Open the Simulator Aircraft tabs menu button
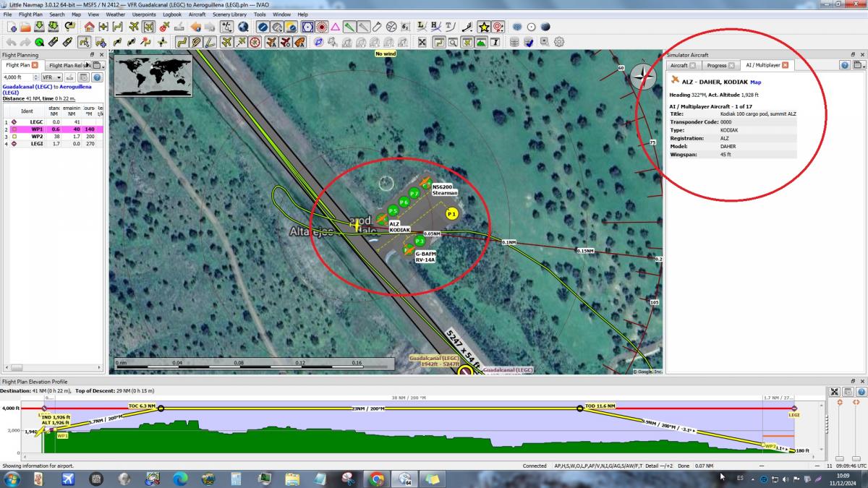This screenshot has width=868, height=488. (x=859, y=65)
